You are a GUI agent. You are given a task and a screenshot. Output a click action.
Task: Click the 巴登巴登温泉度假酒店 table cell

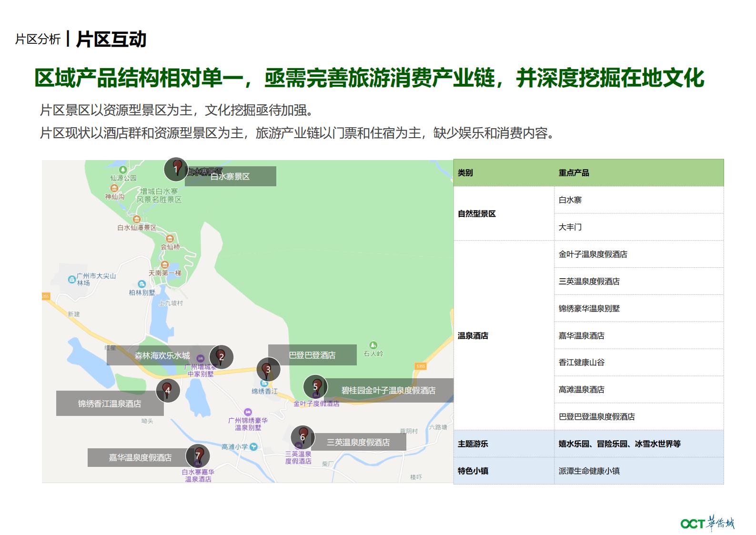(x=639, y=416)
